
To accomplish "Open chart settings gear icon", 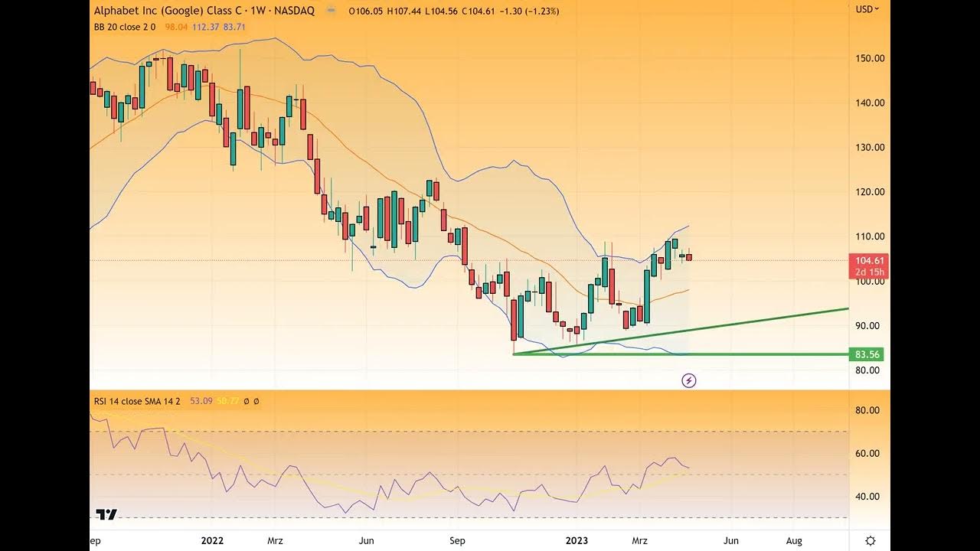I will [x=871, y=540].
